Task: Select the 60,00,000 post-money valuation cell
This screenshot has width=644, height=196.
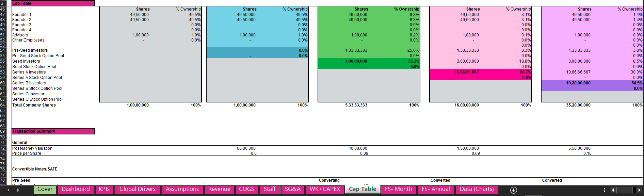Action: [x=246, y=148]
